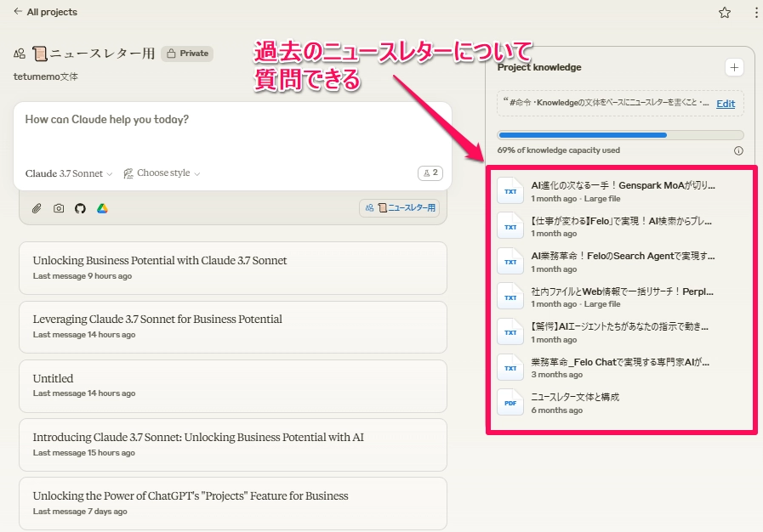Click TXT icon of '業務革命_Felo Chat' file
763x532 pixels.
pyautogui.click(x=510, y=368)
